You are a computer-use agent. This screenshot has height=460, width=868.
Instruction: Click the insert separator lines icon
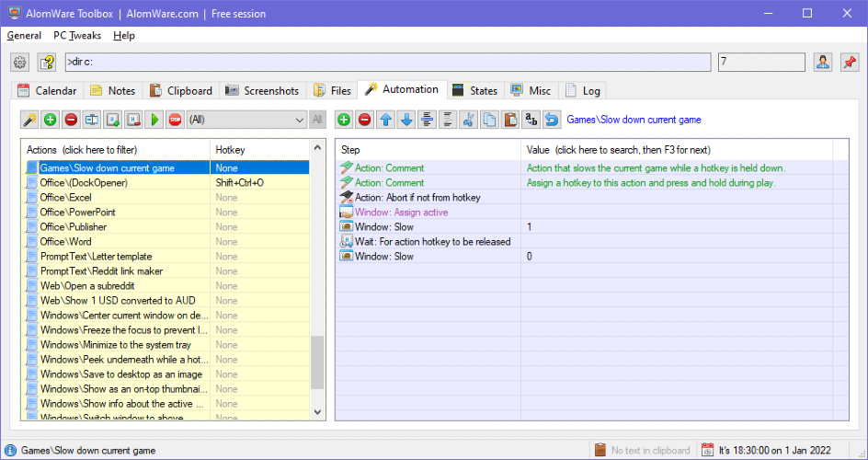[427, 119]
